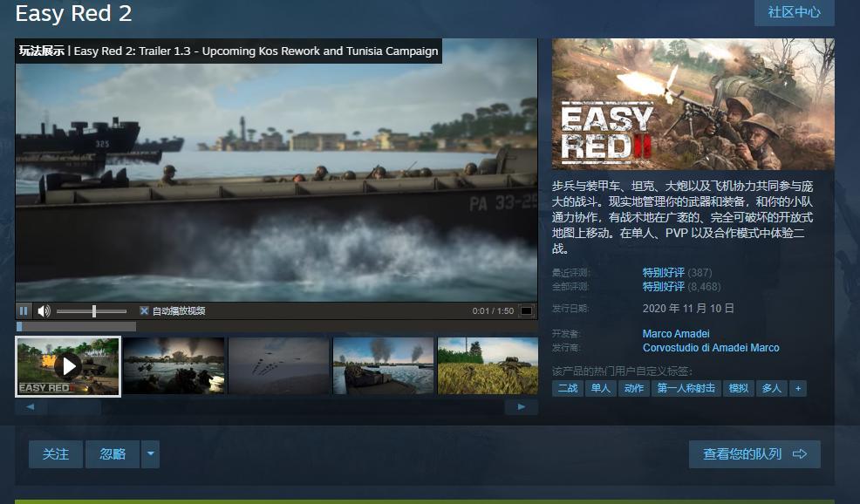
Task: Select the 第一人称射击 tag
Action: click(686, 388)
